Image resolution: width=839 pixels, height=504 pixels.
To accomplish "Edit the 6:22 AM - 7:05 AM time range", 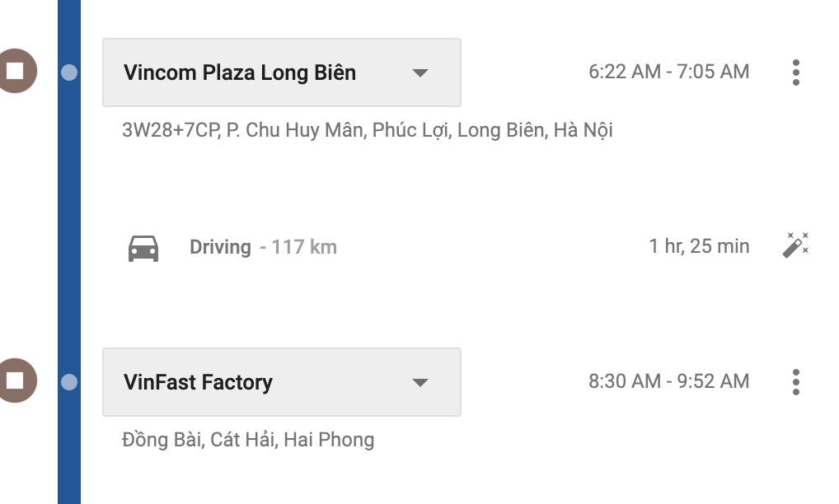I will [668, 72].
